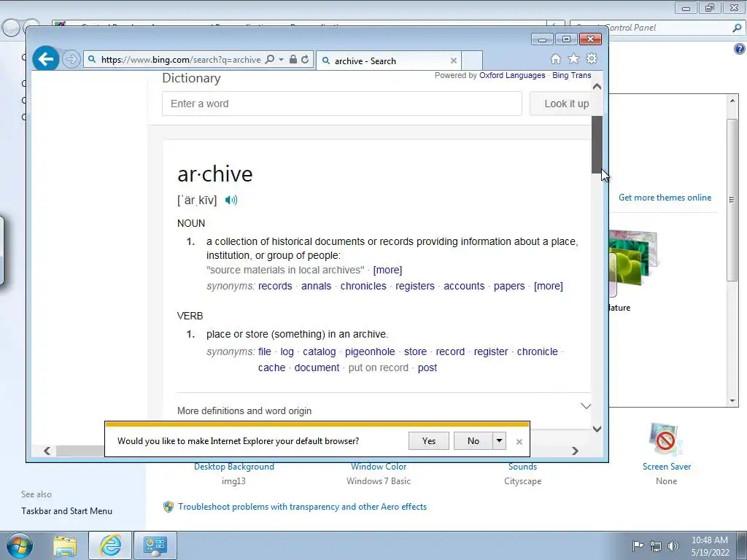Open the verb synonym 'cache'
Image resolution: width=747 pixels, height=560 pixels.
click(x=271, y=368)
